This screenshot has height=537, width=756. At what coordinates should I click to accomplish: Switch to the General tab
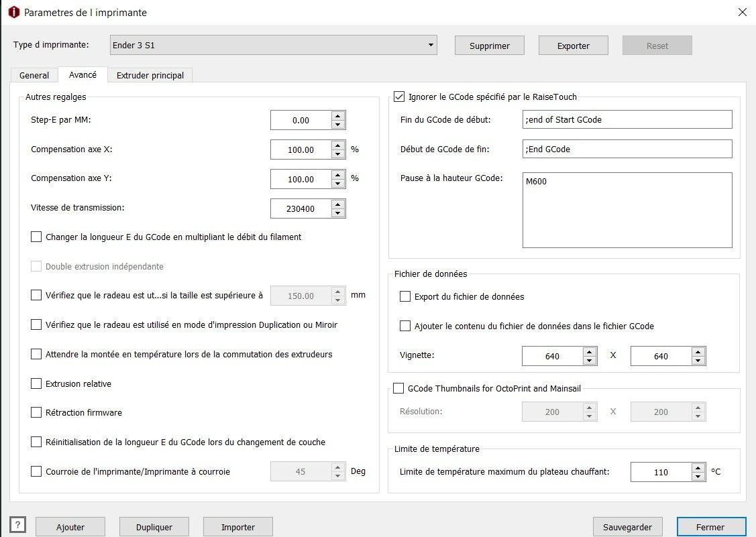click(x=34, y=75)
